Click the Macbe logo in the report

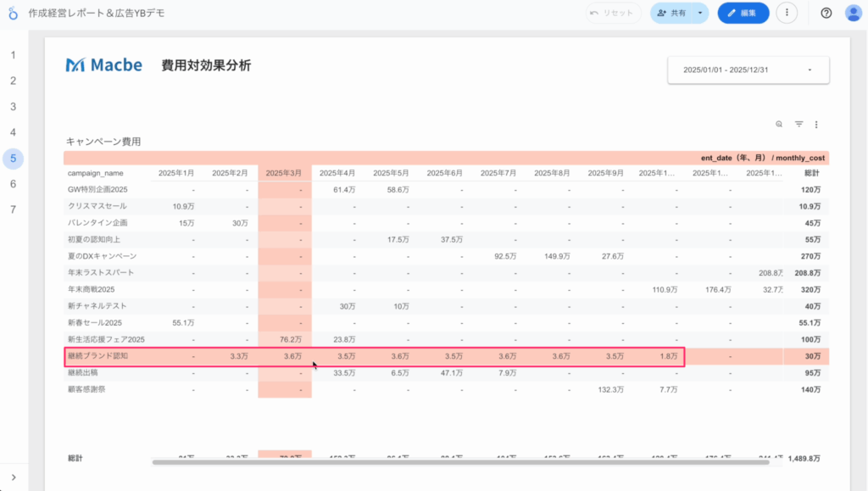click(x=104, y=65)
